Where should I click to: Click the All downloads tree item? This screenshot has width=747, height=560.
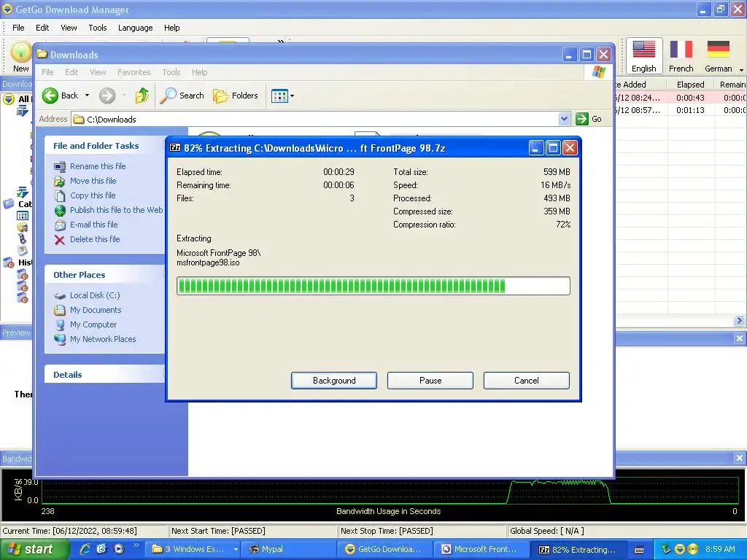(18, 99)
